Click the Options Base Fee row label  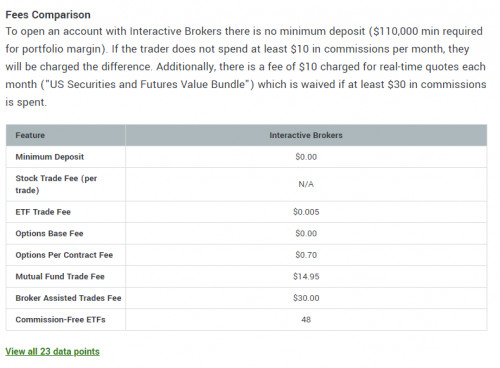click(x=49, y=234)
